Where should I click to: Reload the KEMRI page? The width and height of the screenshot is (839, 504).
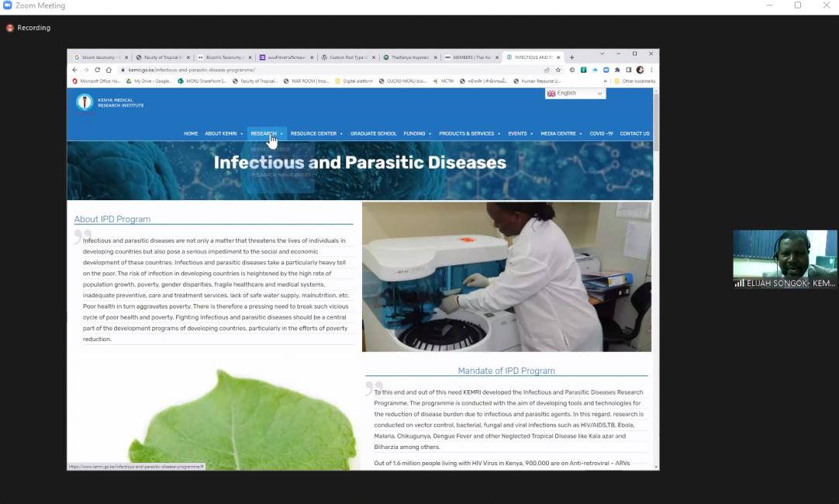(98, 70)
